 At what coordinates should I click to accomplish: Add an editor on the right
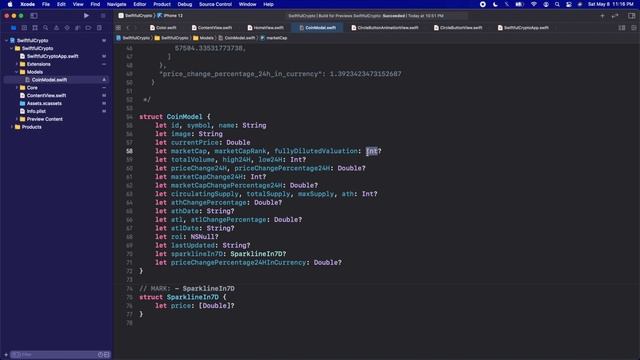click(633, 28)
